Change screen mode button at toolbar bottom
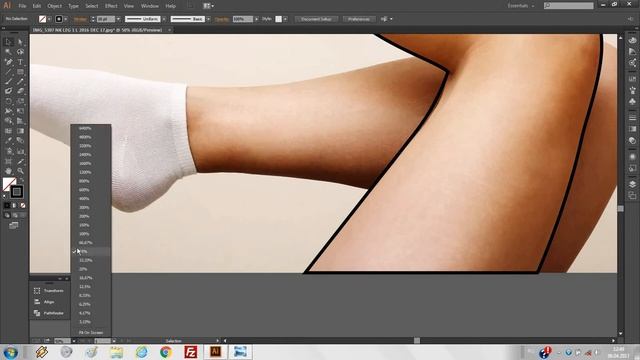The height and width of the screenshot is (360, 640). point(14,225)
